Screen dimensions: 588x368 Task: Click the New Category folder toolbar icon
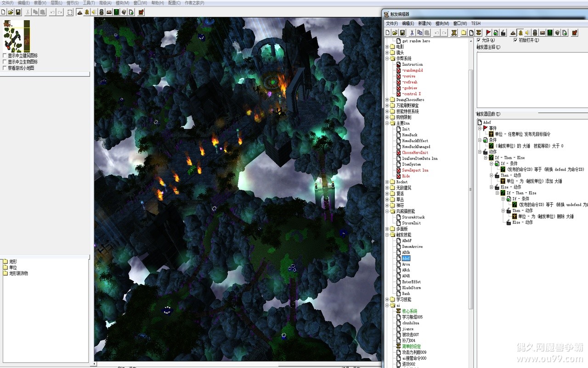pos(464,33)
